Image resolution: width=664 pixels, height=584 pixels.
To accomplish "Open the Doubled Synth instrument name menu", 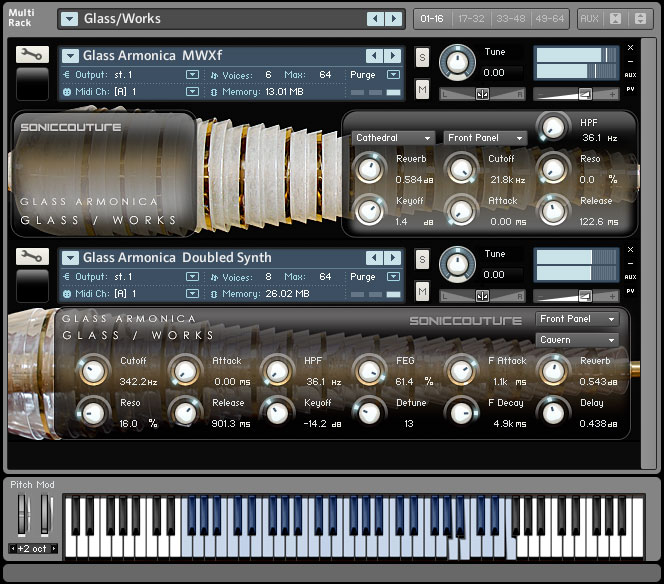I will coord(70,257).
